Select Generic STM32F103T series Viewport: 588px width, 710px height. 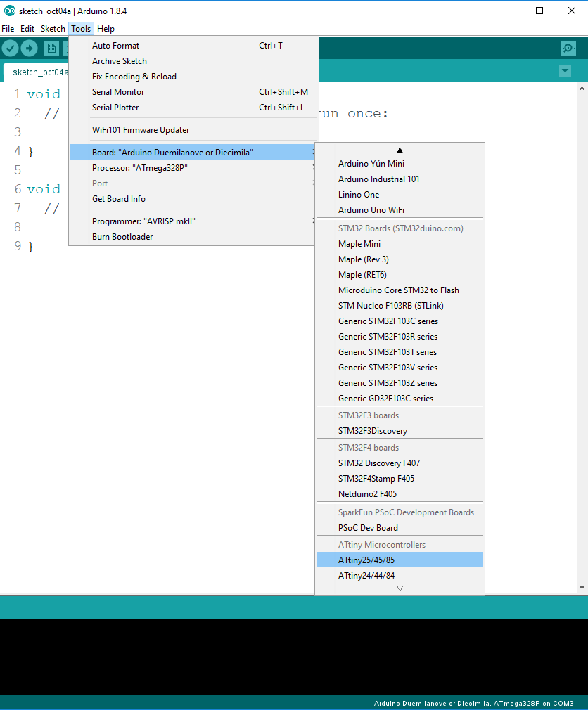click(x=400, y=351)
